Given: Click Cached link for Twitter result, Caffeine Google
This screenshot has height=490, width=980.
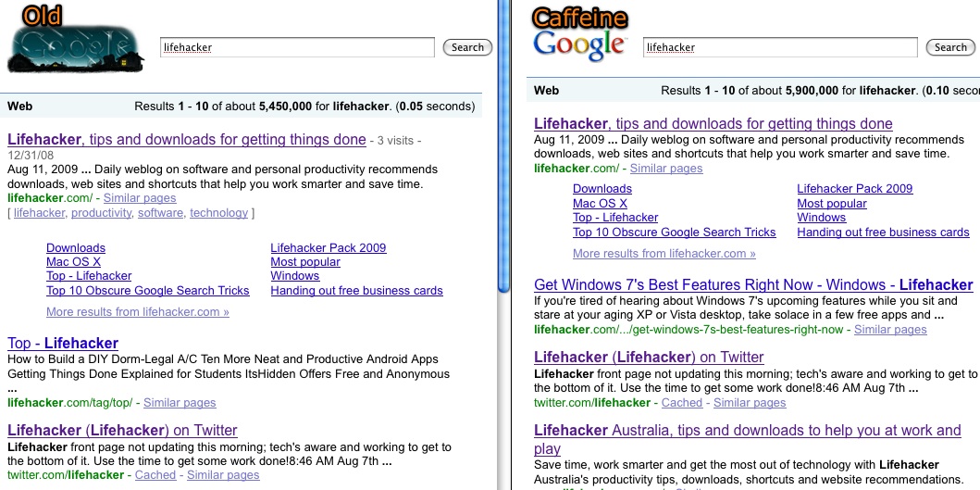Looking at the screenshot, I should pos(682,403).
